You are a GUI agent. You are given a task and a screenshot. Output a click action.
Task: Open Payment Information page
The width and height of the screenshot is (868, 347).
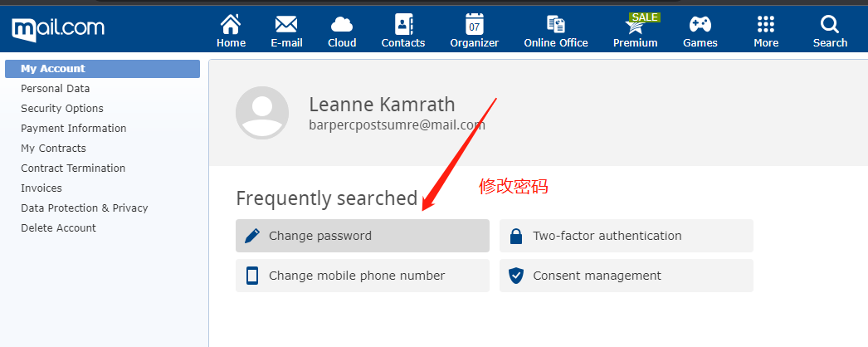coord(74,129)
